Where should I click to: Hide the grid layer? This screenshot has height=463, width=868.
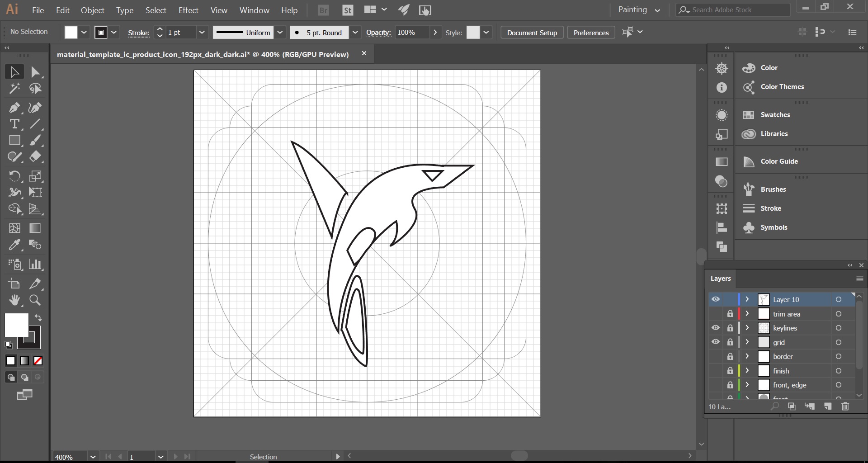point(715,342)
